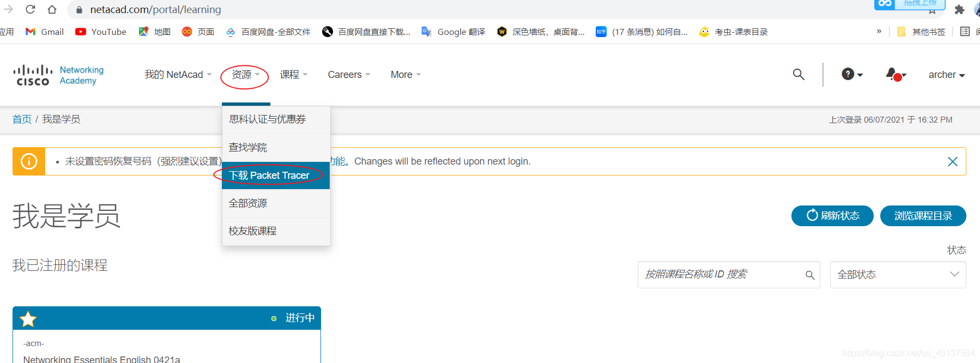
Task: Click the 我已注册的课程 heading
Action: pos(60,265)
